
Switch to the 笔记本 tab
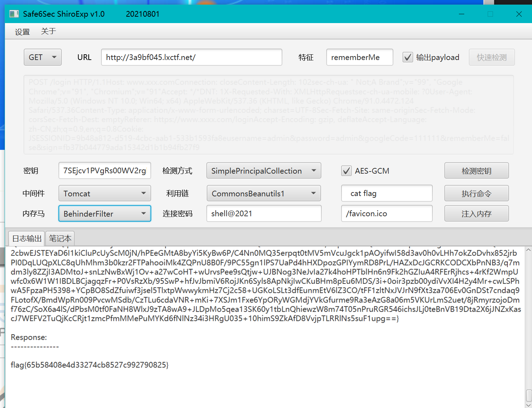(x=60, y=238)
